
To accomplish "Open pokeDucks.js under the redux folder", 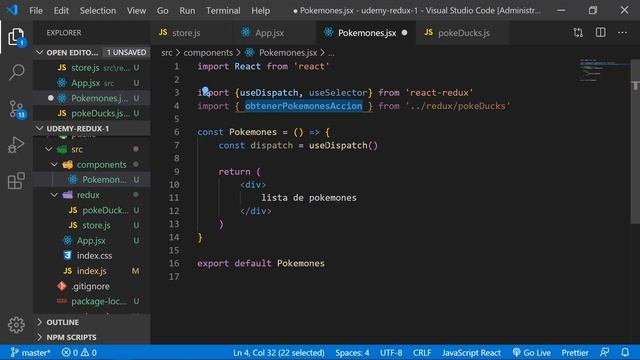I will 92,210.
